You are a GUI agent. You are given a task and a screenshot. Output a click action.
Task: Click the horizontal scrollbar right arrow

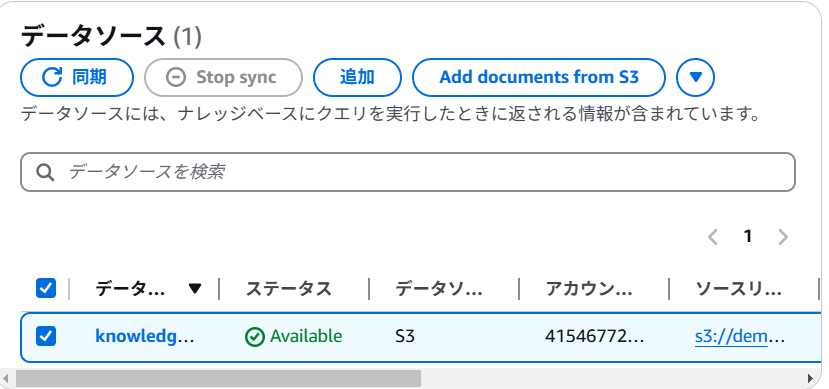click(x=810, y=378)
